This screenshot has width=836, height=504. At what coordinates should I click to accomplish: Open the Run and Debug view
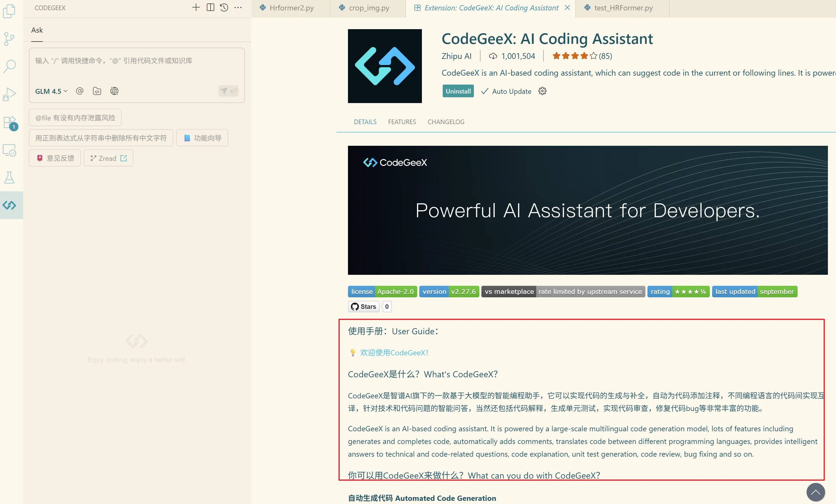point(9,94)
